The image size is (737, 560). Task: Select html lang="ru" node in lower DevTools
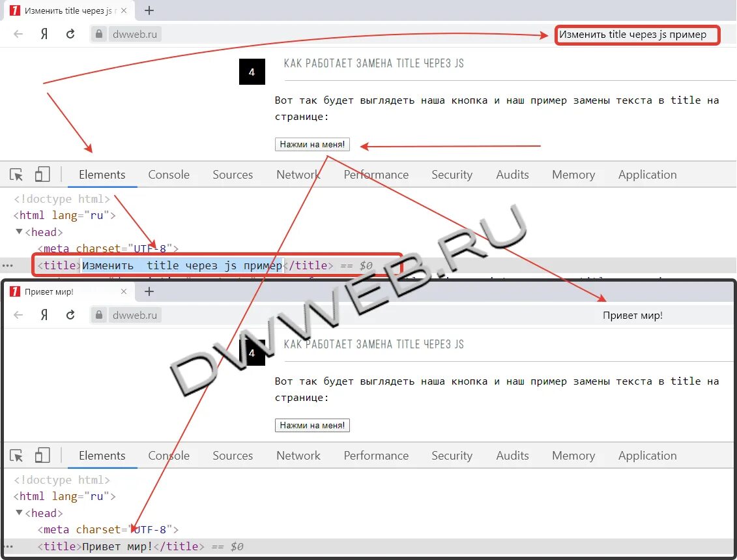click(x=65, y=496)
